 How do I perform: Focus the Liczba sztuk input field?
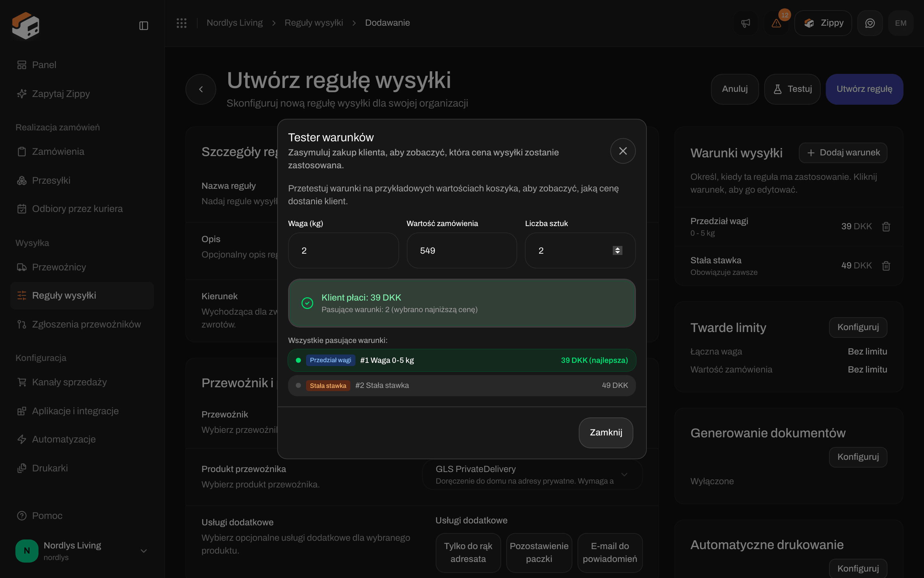580,250
